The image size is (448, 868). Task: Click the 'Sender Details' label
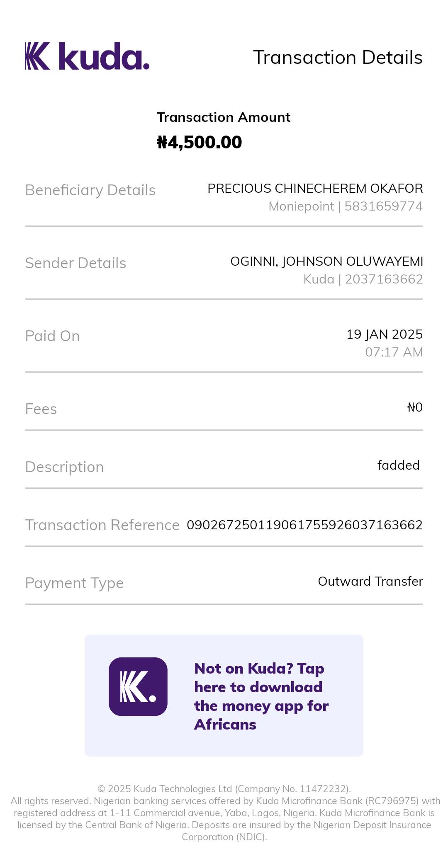[75, 263]
